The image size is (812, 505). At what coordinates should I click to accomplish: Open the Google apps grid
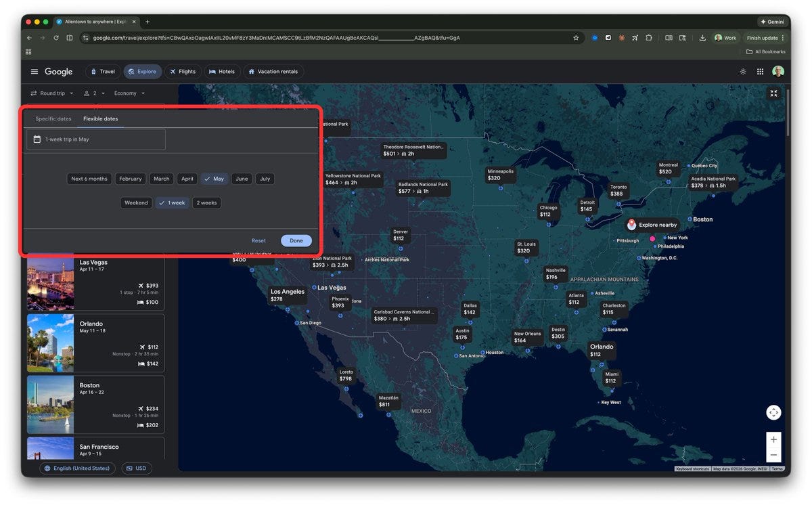pyautogui.click(x=761, y=72)
